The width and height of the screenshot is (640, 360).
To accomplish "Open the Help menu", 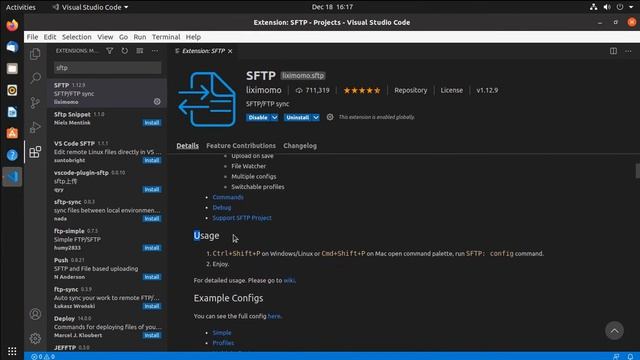I will point(193,37).
